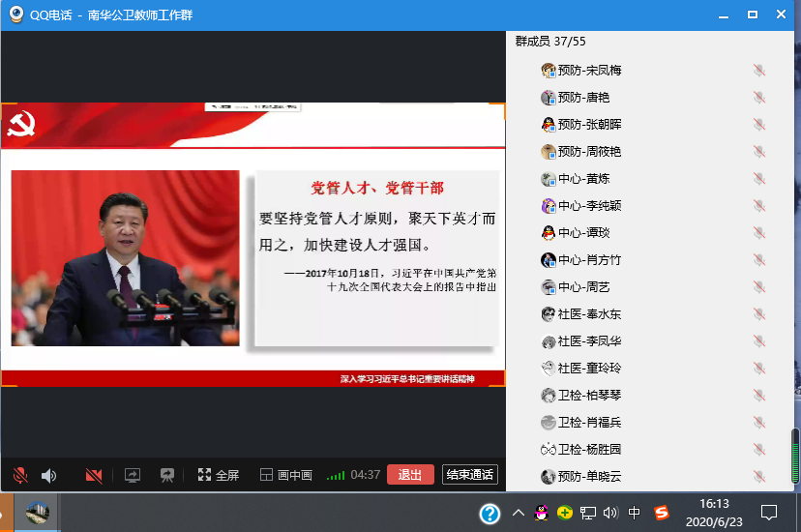The image size is (801, 532).
Task: Click the presentation demo icon beside share screen
Action: click(x=167, y=475)
